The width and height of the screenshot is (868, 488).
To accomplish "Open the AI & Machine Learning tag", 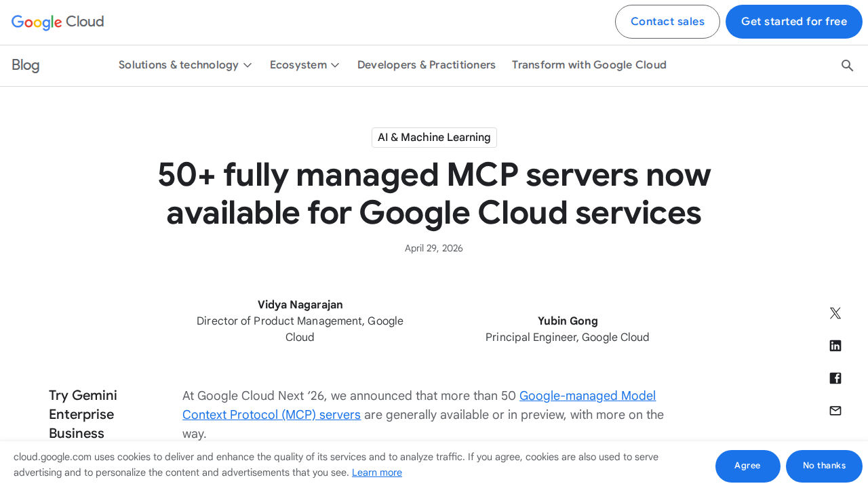I will 434,138.
